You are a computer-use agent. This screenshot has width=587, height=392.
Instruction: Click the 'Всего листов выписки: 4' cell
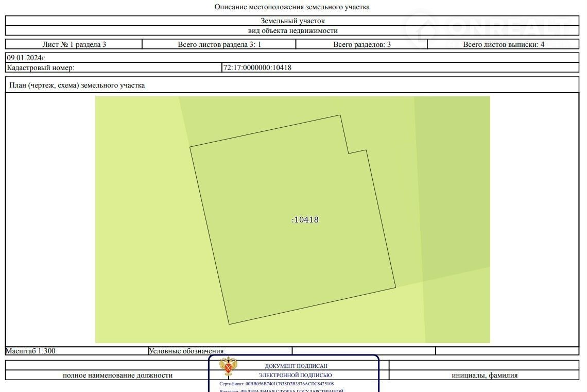click(x=503, y=44)
